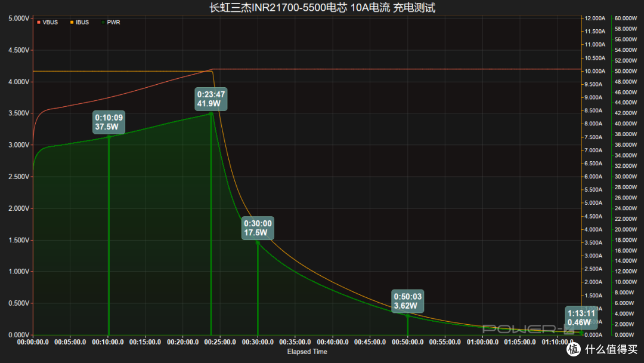Click the 42.000W power axis label

626,113
